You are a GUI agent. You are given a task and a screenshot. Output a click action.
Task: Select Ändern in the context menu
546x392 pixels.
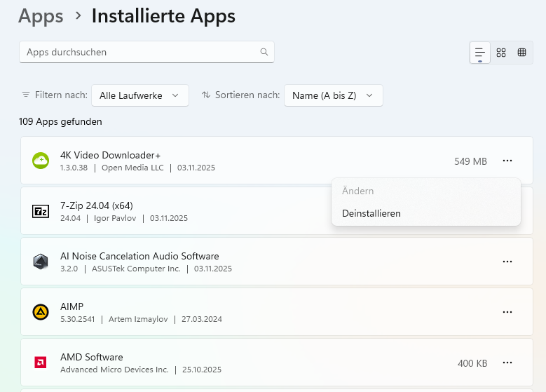point(358,191)
